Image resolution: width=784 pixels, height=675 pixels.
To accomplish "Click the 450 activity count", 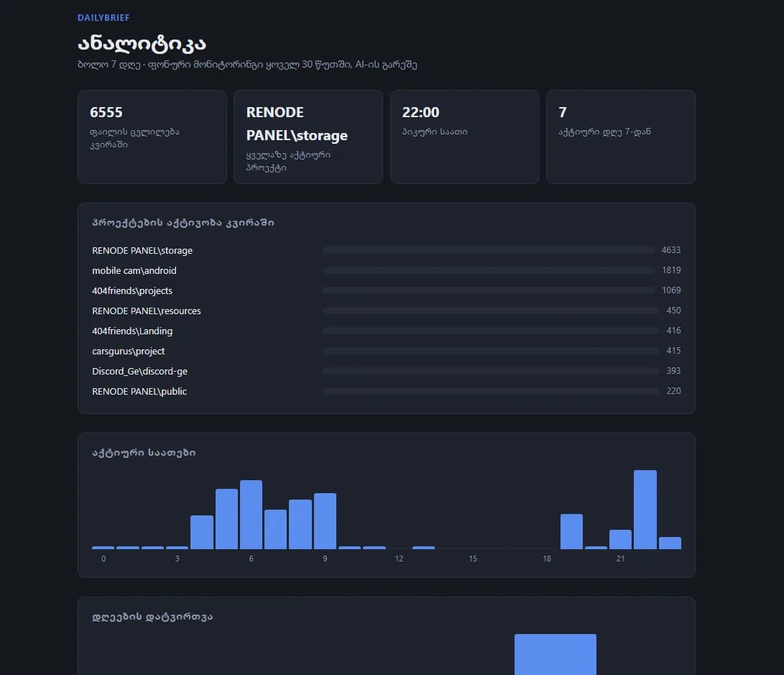I will 673,310.
